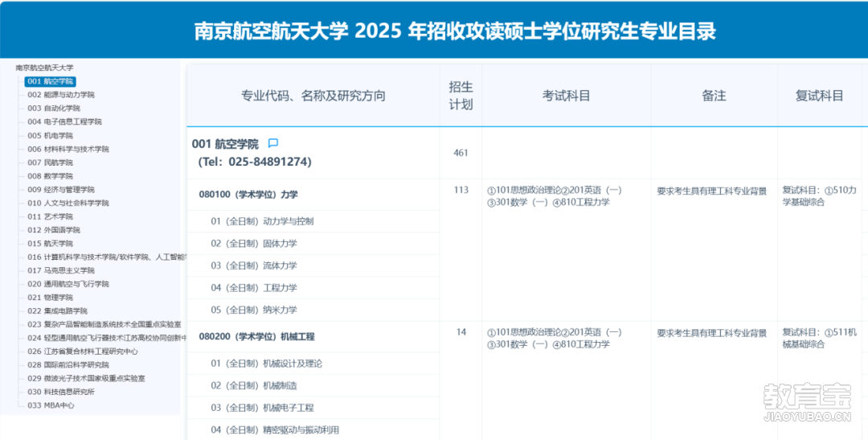Click the phone number Tel: 025-84891274

(255, 162)
